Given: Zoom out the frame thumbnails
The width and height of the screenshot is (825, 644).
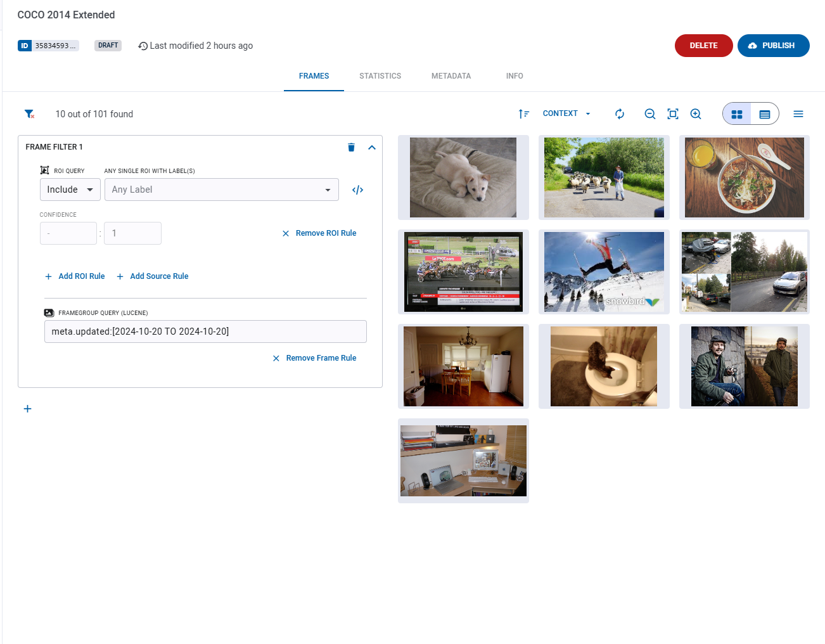Looking at the screenshot, I should (649, 114).
